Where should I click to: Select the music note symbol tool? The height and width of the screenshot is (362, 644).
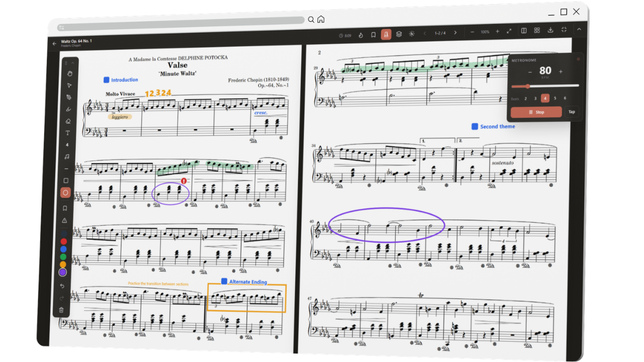tap(66, 157)
